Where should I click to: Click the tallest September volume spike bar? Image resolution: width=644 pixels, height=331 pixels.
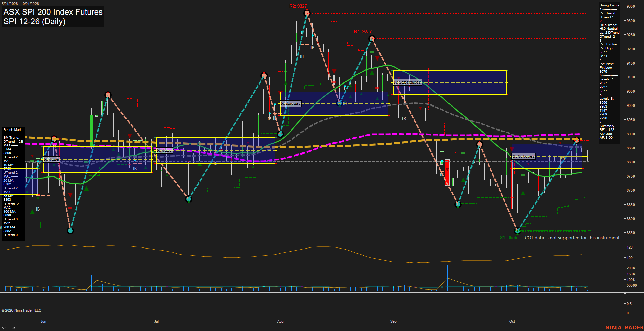[x=447, y=278]
